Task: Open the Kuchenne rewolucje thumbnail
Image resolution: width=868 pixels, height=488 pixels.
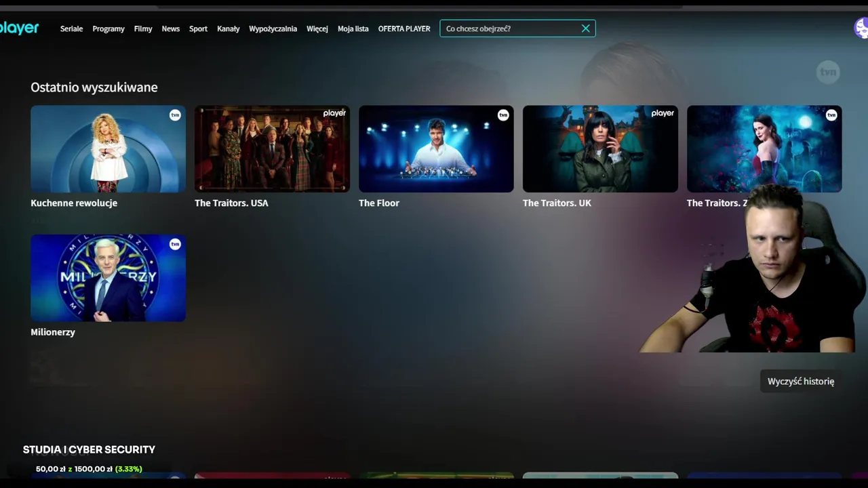Action: point(108,148)
